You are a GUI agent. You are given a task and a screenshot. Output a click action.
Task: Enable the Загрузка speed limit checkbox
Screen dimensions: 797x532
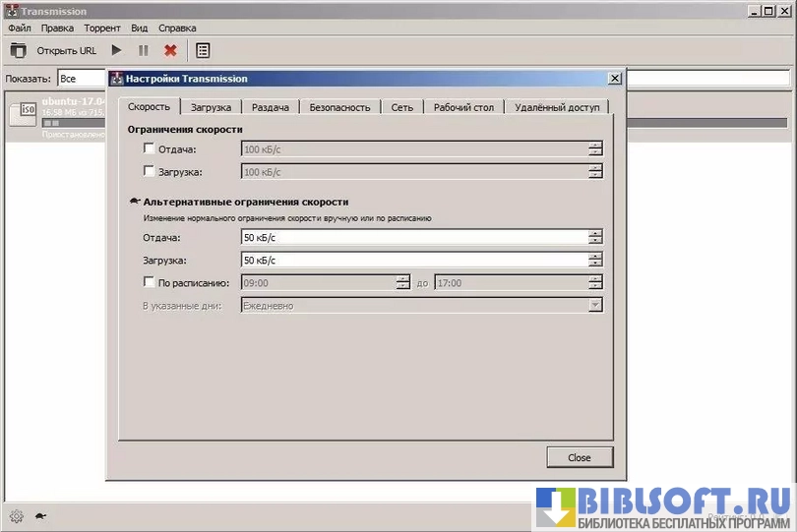150,171
